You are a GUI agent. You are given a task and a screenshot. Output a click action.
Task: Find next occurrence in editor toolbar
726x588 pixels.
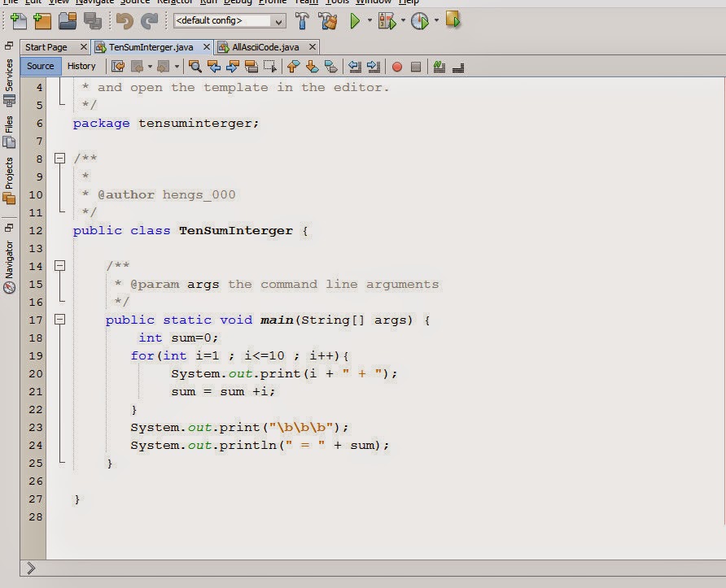(233, 67)
